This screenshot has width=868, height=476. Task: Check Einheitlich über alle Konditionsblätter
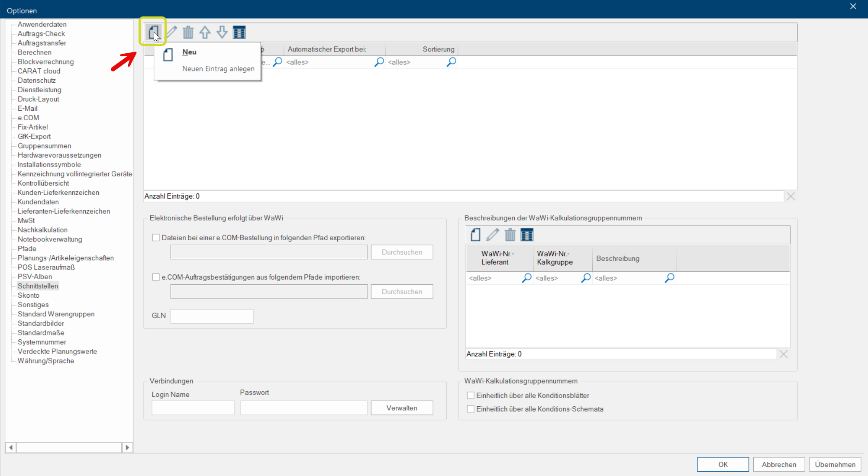pos(471,395)
